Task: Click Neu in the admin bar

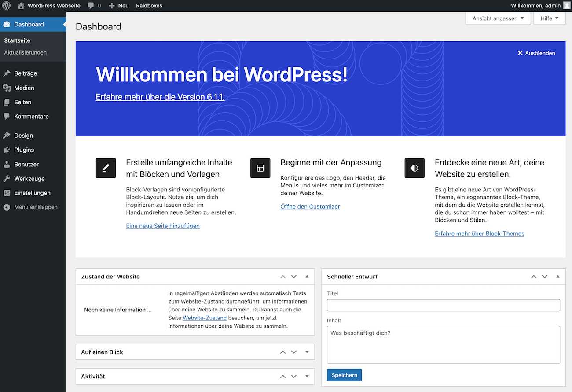Action: pos(123,6)
